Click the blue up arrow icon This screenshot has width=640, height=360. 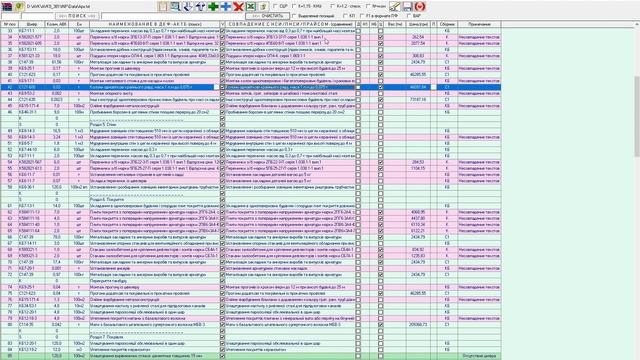click(200, 6)
